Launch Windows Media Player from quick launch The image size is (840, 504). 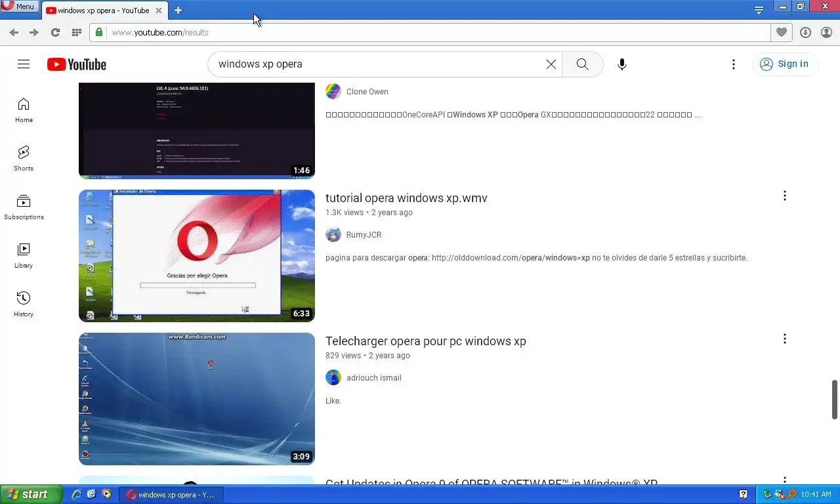(106, 494)
